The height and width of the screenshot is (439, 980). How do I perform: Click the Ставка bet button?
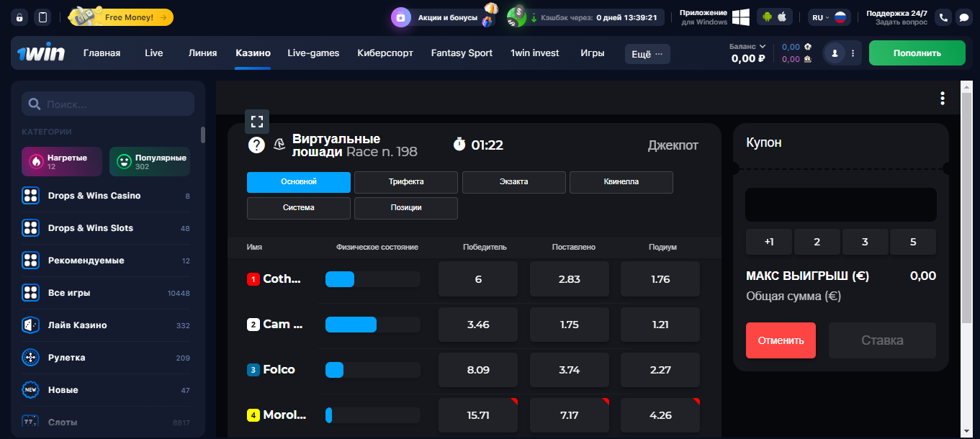tap(883, 340)
